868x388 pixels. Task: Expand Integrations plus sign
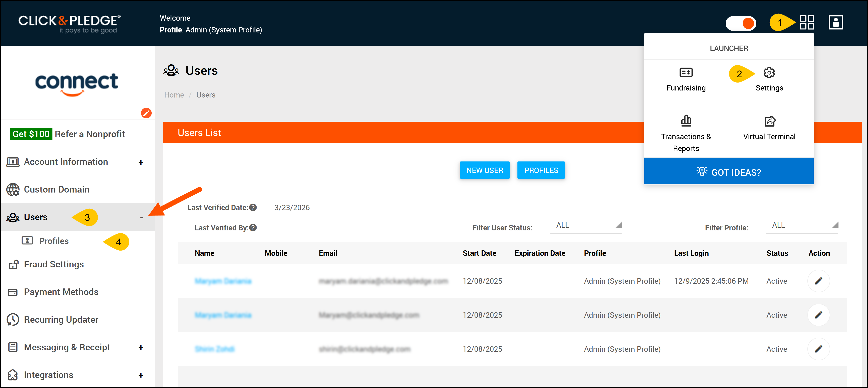click(x=141, y=375)
